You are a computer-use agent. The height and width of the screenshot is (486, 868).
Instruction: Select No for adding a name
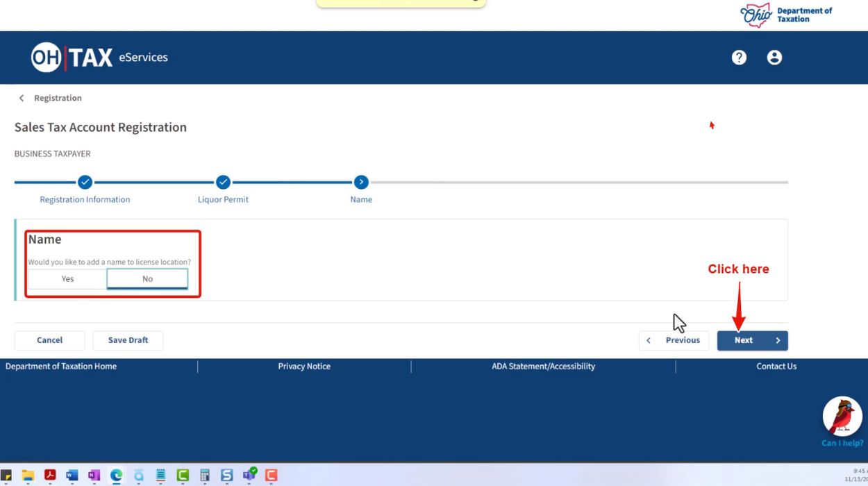pos(147,279)
